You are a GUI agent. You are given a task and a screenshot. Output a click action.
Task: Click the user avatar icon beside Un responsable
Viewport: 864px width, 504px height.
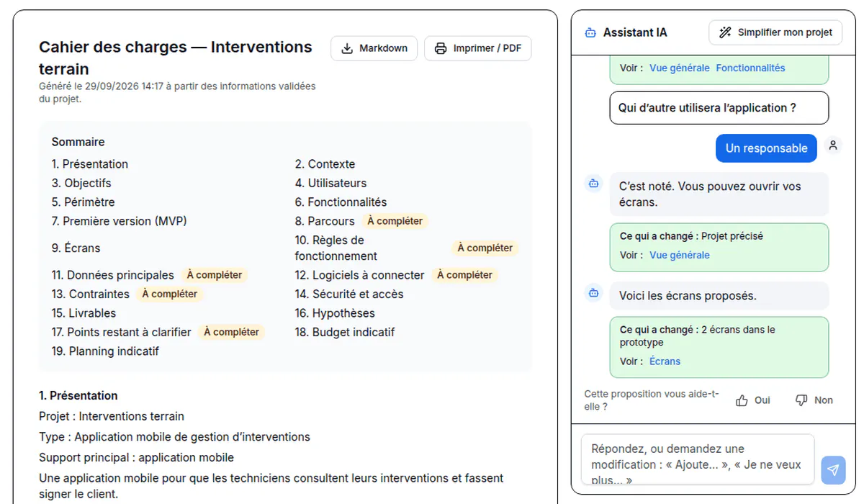tap(833, 145)
